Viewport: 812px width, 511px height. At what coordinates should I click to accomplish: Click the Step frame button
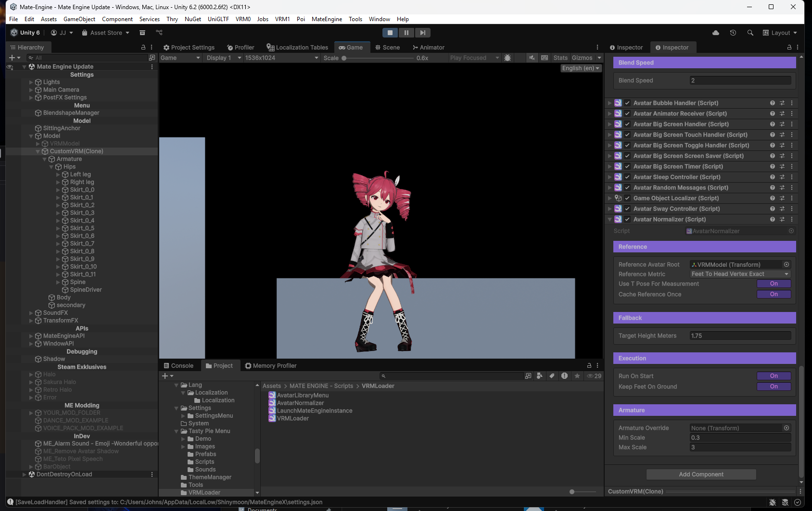tap(422, 33)
